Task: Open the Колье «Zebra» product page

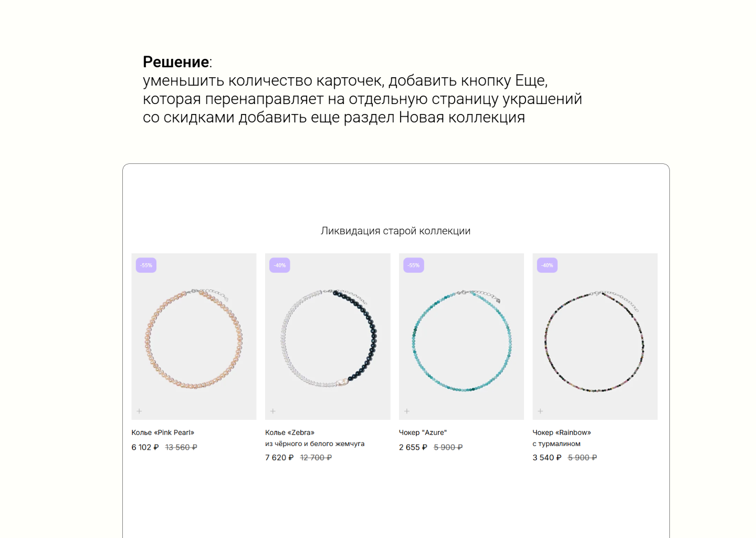Action: tap(290, 432)
